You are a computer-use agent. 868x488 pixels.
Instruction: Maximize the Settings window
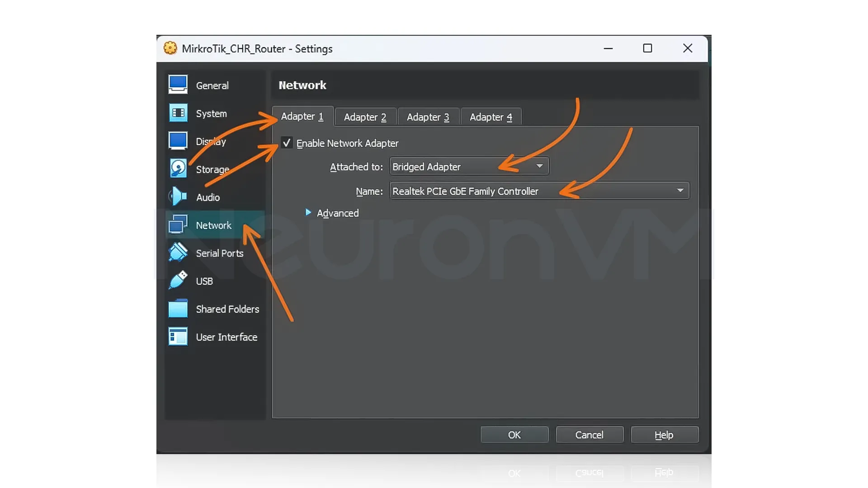(647, 48)
